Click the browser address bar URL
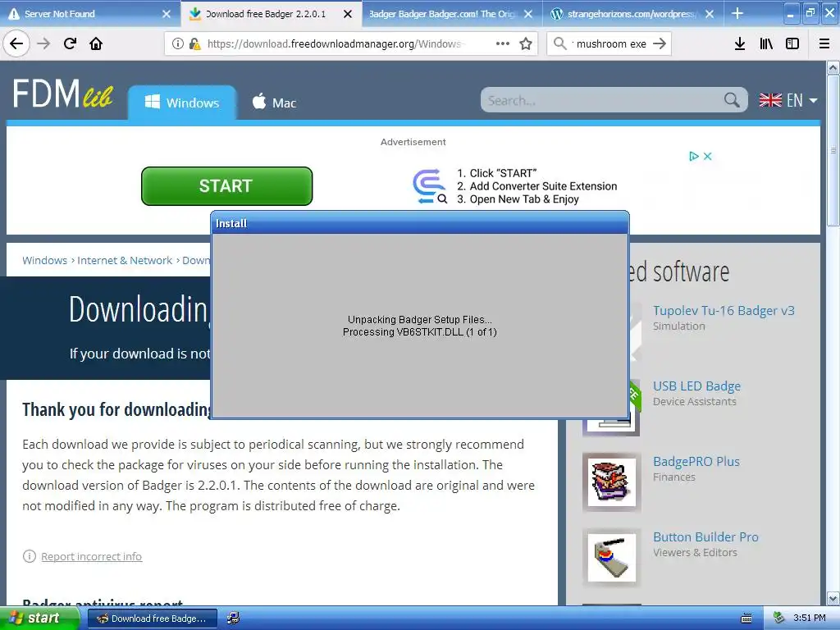Image resolution: width=840 pixels, height=630 pixels. [x=336, y=44]
